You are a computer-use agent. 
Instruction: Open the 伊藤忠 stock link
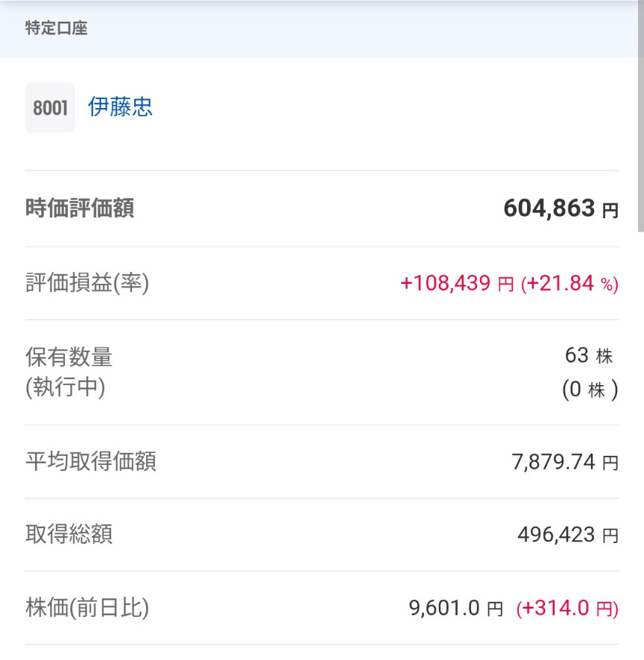click(120, 107)
